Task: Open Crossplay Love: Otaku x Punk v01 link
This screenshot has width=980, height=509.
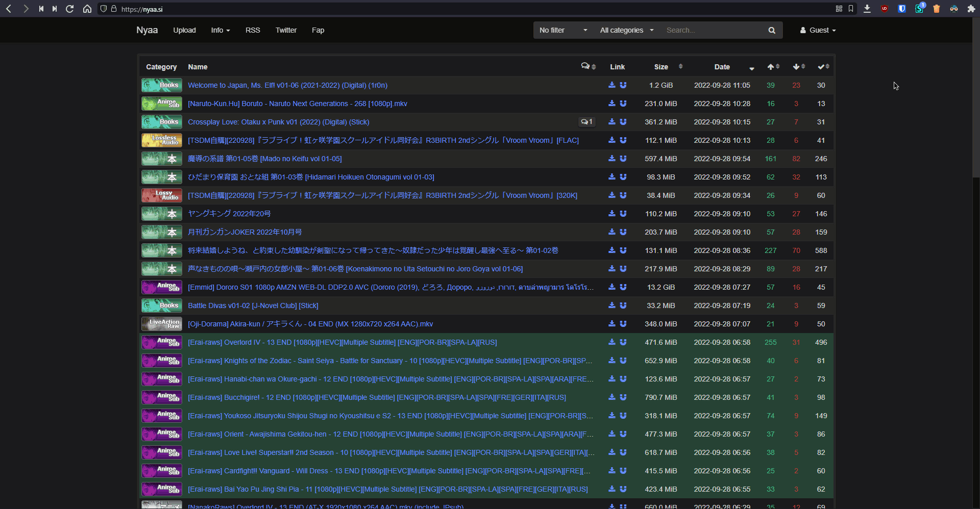Action: (x=278, y=122)
